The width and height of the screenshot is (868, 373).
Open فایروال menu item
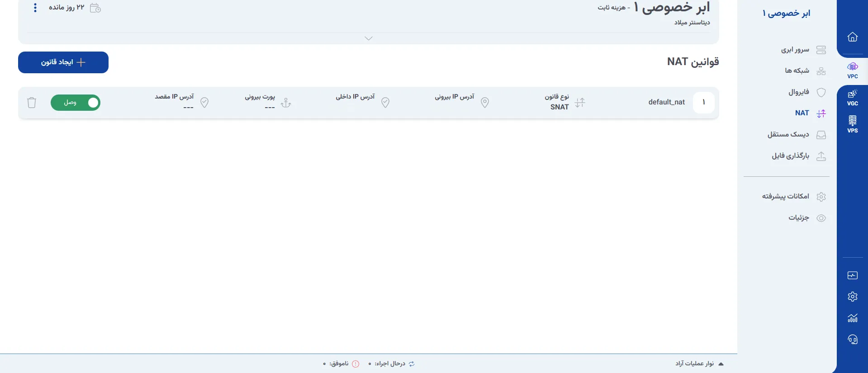point(807,92)
